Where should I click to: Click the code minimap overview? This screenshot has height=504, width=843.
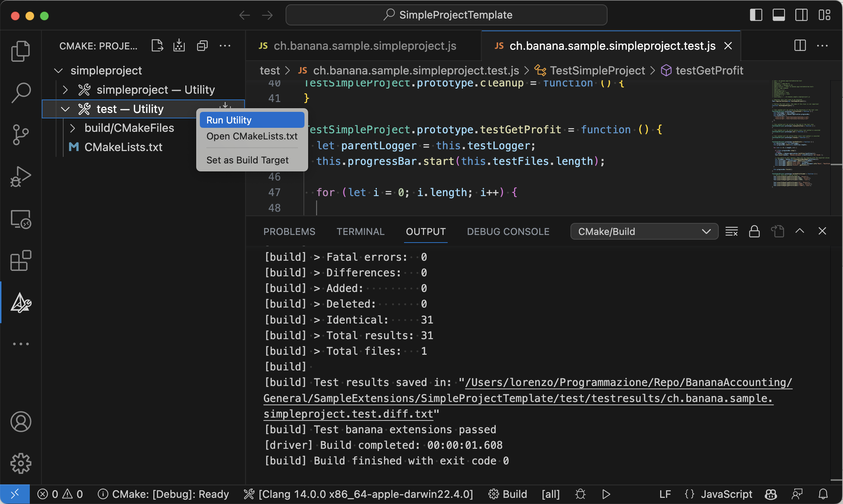click(x=801, y=134)
